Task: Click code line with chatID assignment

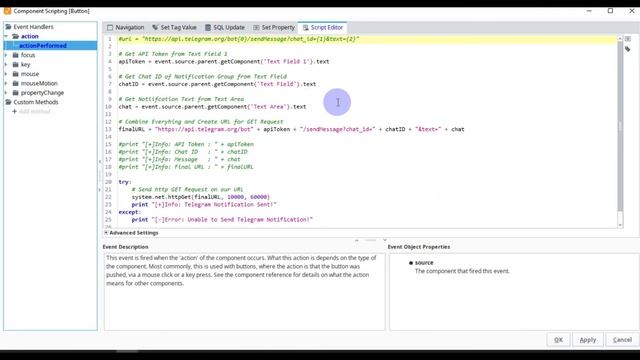Action: tap(217, 84)
